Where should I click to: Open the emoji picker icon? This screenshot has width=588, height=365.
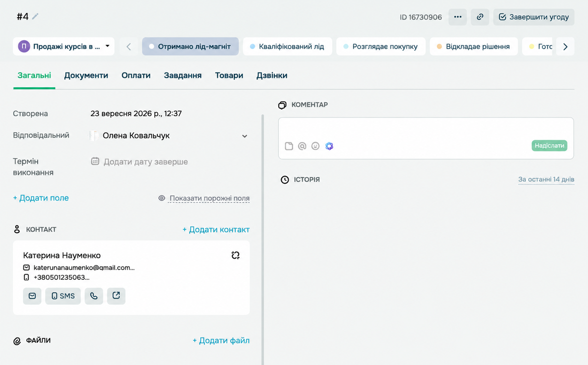tap(316, 146)
